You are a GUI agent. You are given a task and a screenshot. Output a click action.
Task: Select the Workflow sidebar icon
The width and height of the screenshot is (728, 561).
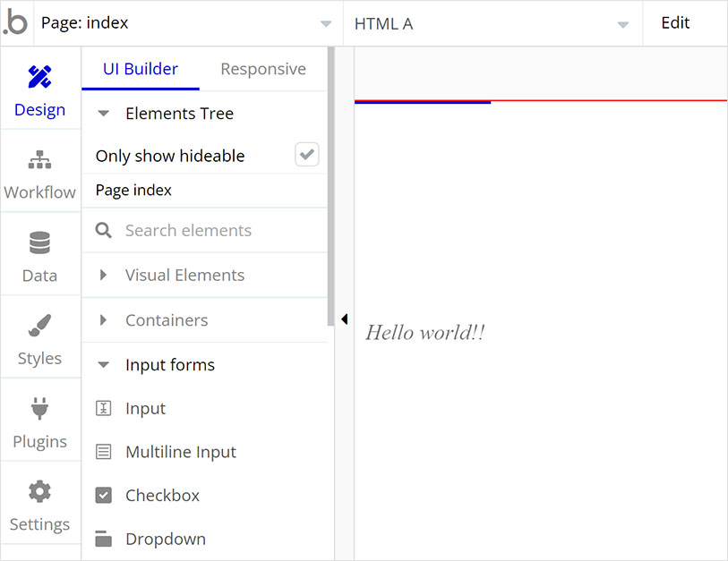[39, 170]
